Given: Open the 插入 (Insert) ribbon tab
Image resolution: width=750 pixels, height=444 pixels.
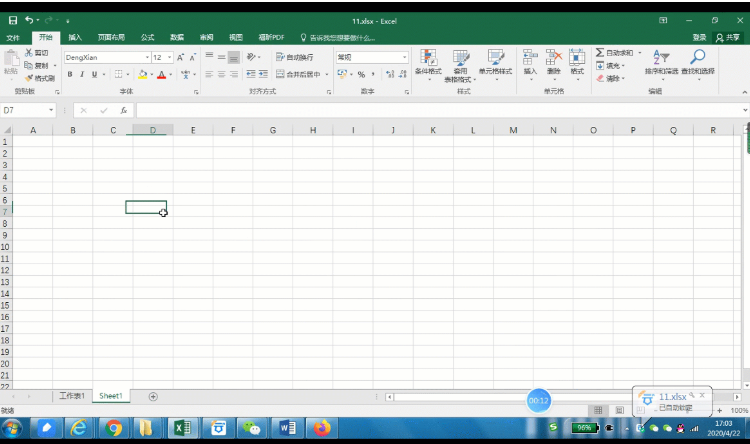Looking at the screenshot, I should (x=75, y=37).
